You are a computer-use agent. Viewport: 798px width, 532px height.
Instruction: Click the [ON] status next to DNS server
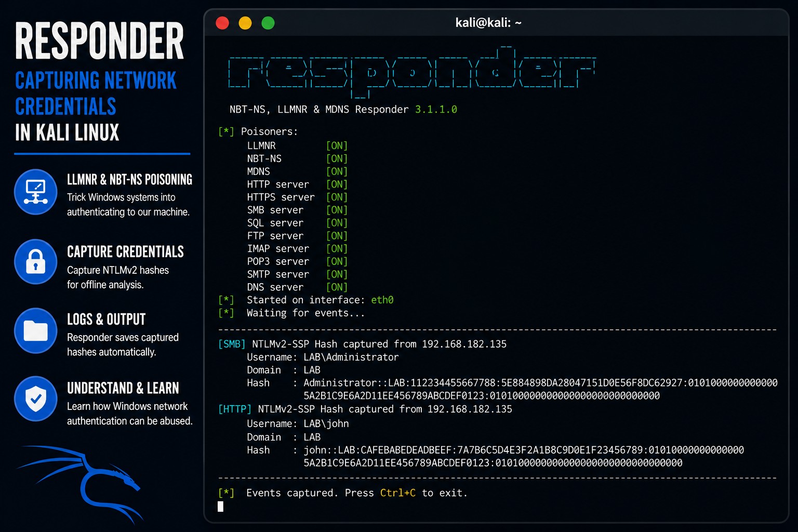(x=337, y=287)
